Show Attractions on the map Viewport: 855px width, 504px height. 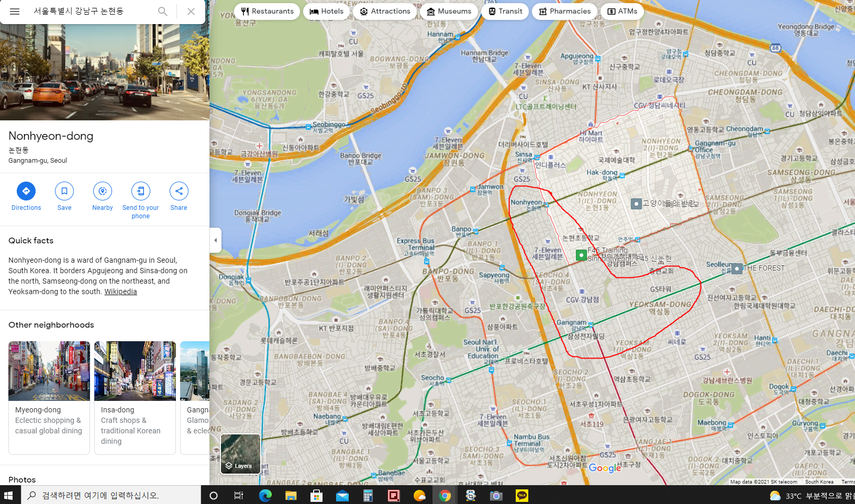(x=385, y=12)
